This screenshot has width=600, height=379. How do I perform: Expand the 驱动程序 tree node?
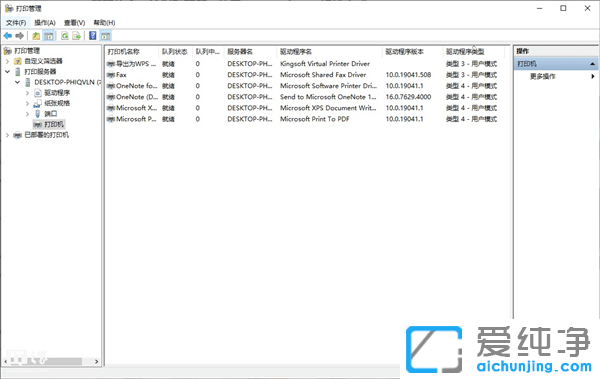[27, 93]
